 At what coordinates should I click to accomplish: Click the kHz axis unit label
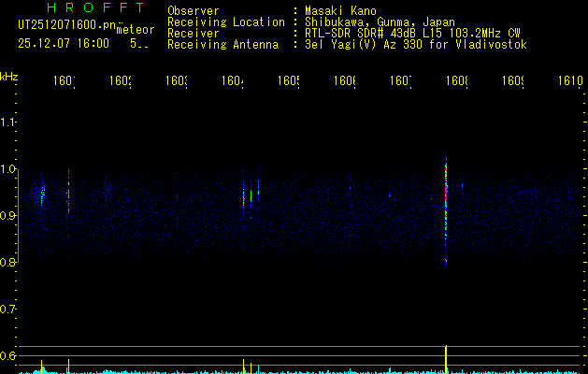(x=9, y=76)
